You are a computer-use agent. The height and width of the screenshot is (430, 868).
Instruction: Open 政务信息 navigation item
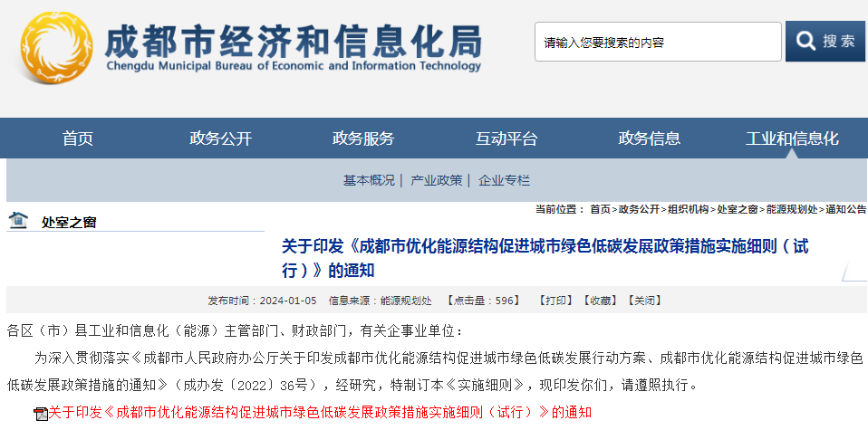650,139
